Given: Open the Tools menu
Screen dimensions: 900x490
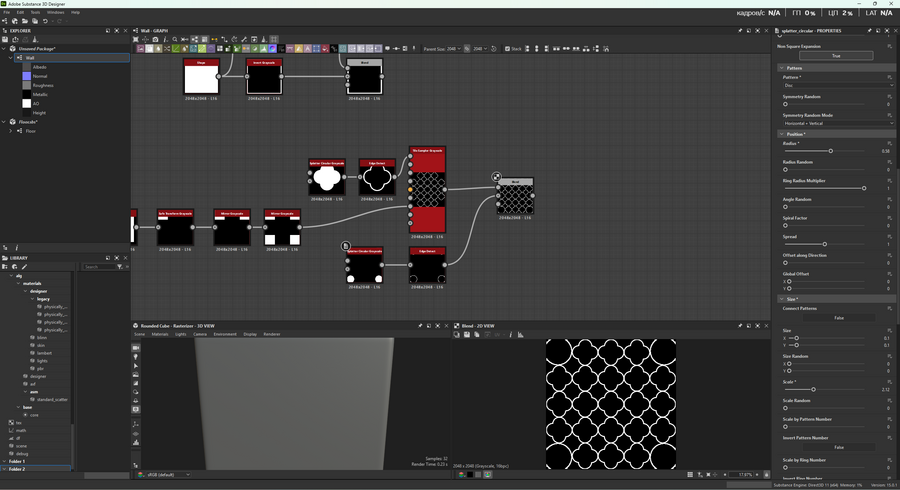Looking at the screenshot, I should pyautogui.click(x=35, y=12).
